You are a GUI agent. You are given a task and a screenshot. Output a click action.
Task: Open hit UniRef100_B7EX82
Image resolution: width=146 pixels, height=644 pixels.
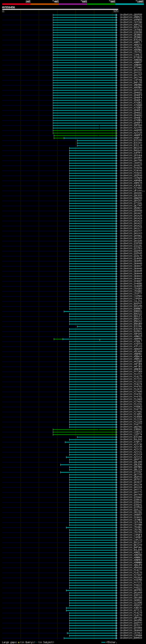pyautogui.click(x=131, y=40)
